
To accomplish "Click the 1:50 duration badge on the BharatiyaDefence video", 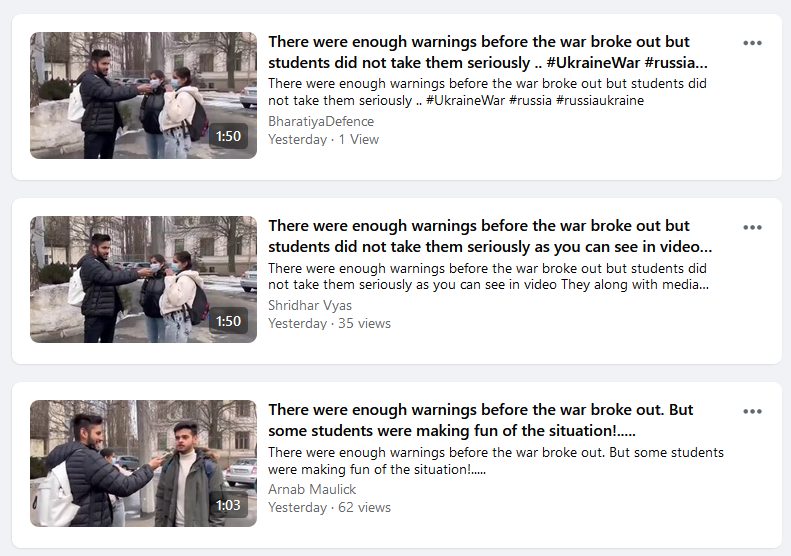I will tap(228, 137).
